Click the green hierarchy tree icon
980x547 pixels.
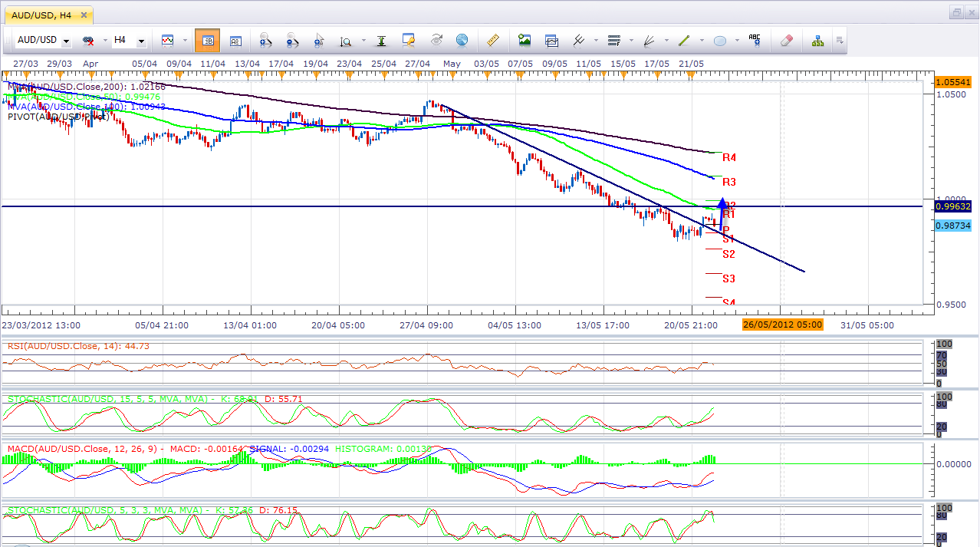[x=818, y=40]
